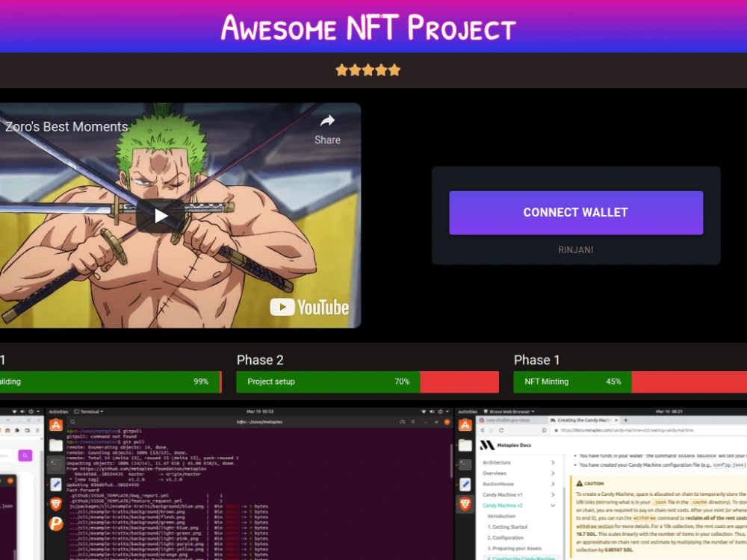The height and width of the screenshot is (560, 747).
Task: Click orange P app icon in the dock
Action: pyautogui.click(x=56, y=524)
